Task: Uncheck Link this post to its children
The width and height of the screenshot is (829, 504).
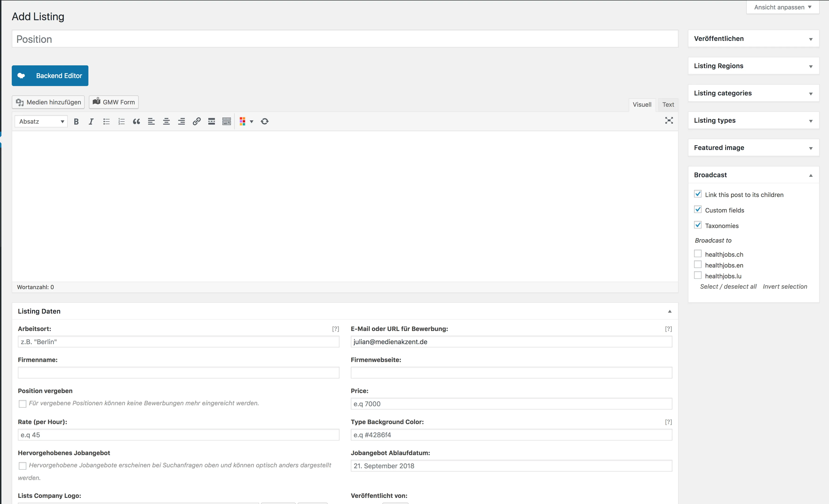Action: coord(698,194)
